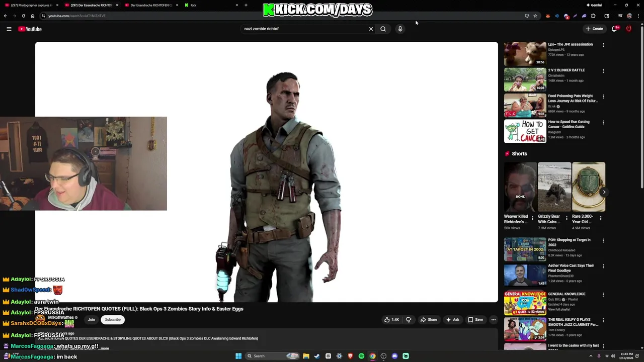Open browser extensions puzzle icon
This screenshot has height=362, width=644.
[x=593, y=16]
